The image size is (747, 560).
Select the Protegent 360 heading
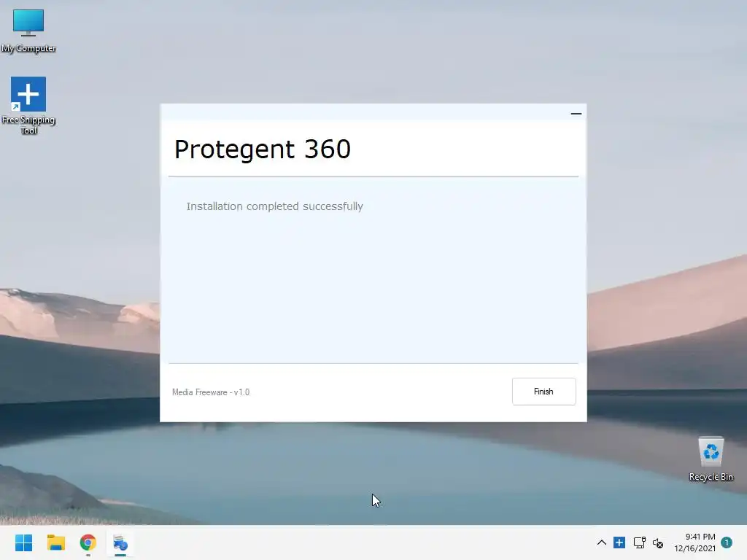tap(263, 149)
